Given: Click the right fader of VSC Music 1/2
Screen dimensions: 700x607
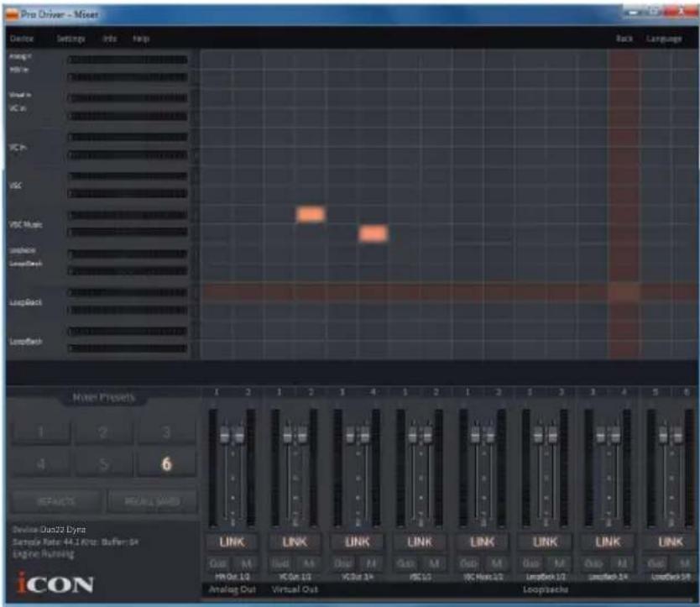Looking at the screenshot, I should pos(489,435).
